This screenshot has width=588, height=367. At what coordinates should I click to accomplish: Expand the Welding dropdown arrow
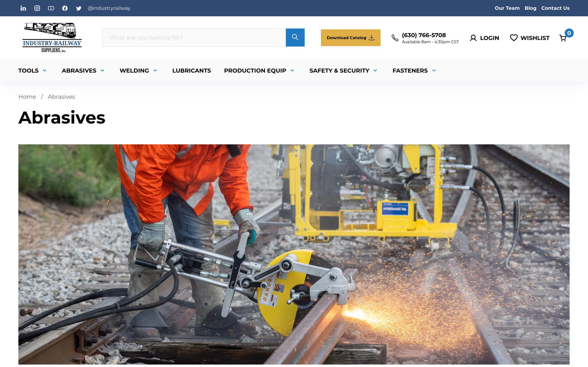pos(155,71)
